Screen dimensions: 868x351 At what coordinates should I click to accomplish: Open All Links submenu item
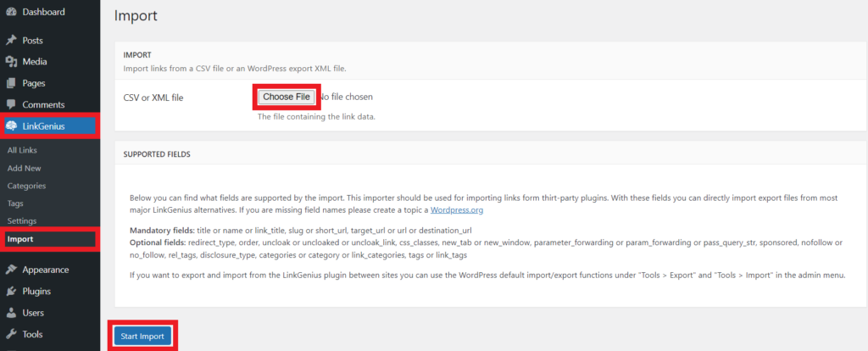[22, 150]
